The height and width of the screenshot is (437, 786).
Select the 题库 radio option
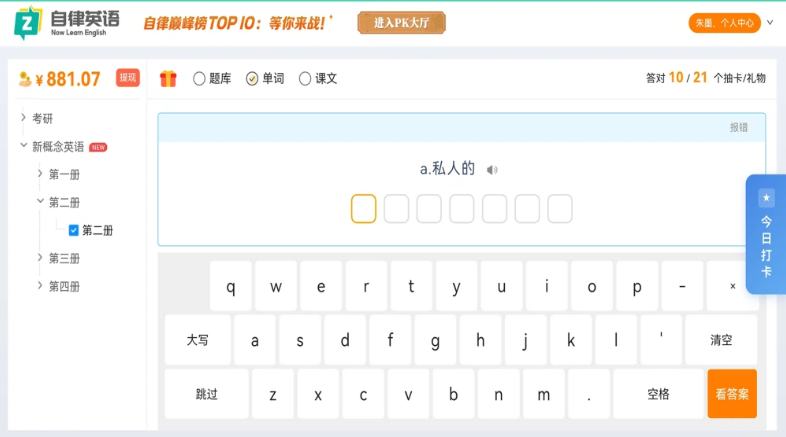point(199,78)
